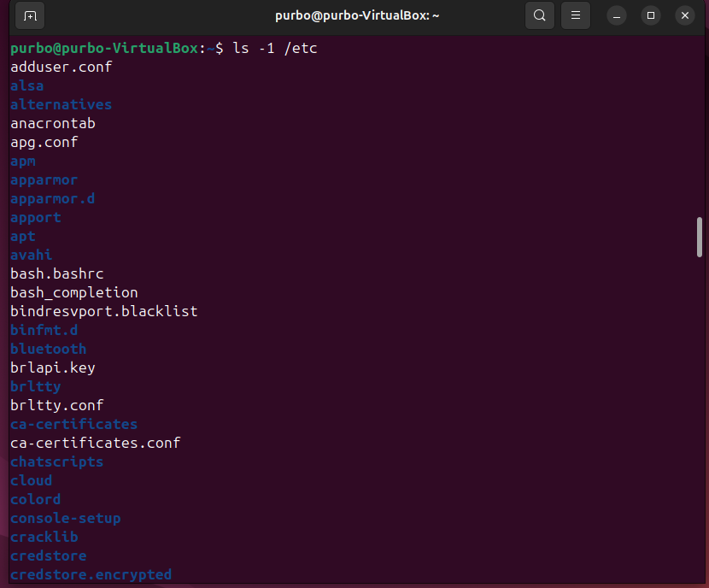Click the ca-certificates directory entry
This screenshot has height=588, width=709.
point(74,424)
